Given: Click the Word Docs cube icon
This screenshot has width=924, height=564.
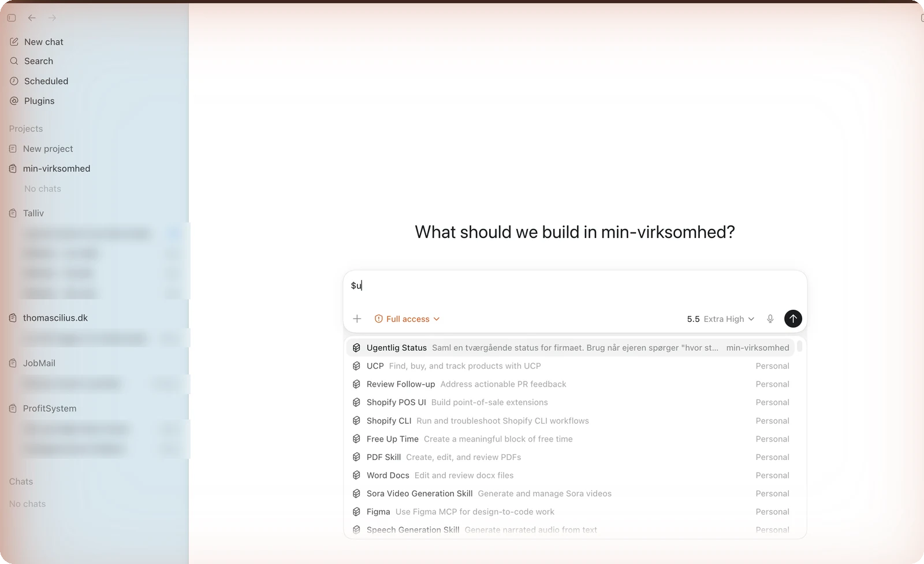Looking at the screenshot, I should pyautogui.click(x=356, y=475).
